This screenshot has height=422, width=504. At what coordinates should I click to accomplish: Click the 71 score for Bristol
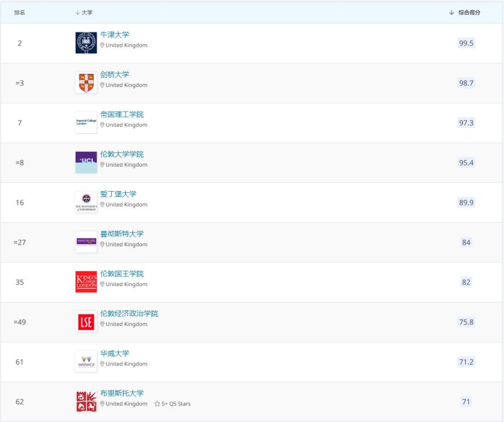[x=466, y=402]
